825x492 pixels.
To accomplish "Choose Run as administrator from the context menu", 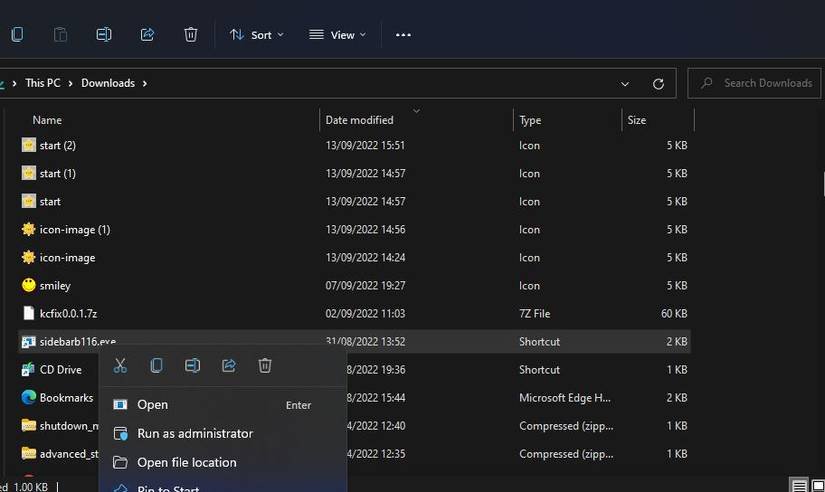I will tap(195, 434).
